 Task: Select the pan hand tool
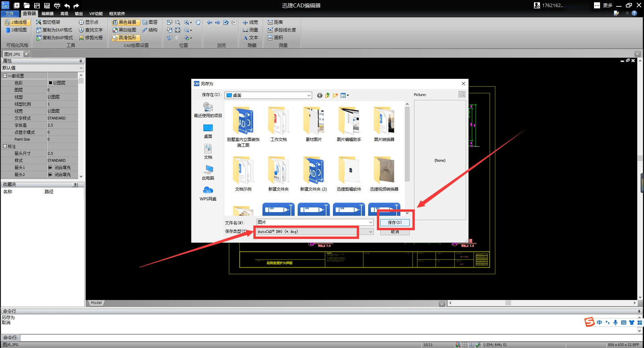pos(198,22)
